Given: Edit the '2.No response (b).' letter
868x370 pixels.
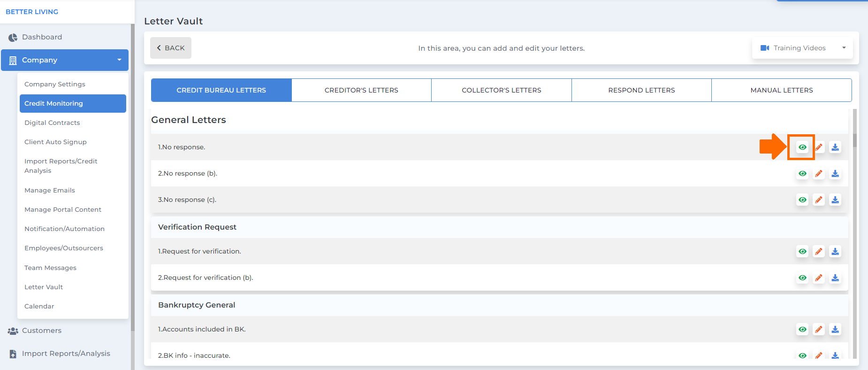Looking at the screenshot, I should 819,173.
